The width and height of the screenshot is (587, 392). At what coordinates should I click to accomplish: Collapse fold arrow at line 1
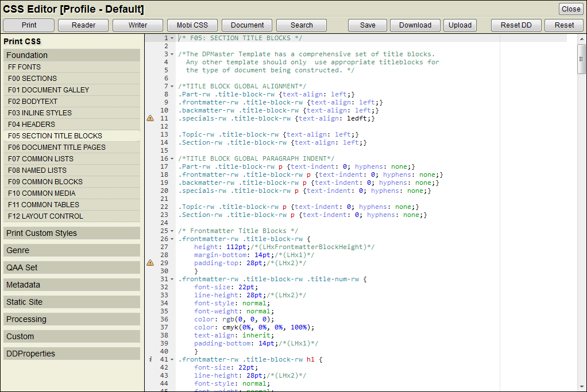pyautogui.click(x=172, y=38)
